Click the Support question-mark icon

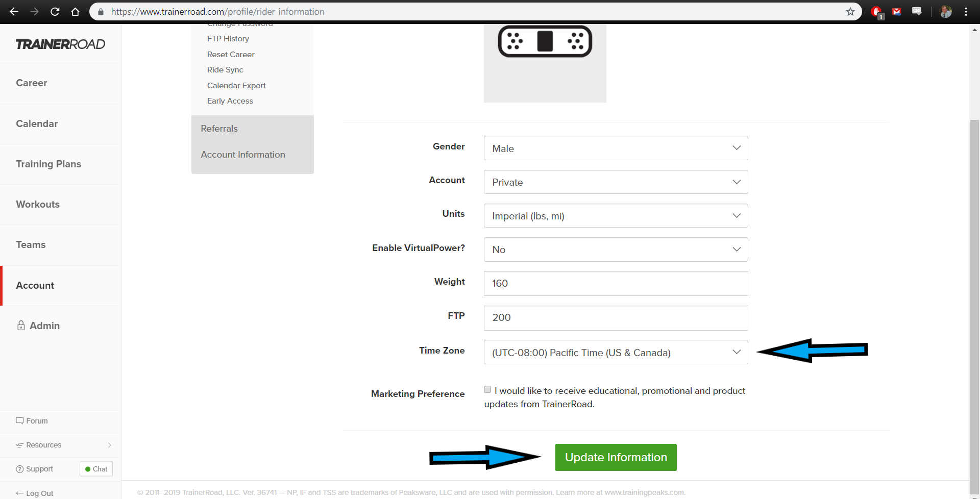(x=20, y=469)
